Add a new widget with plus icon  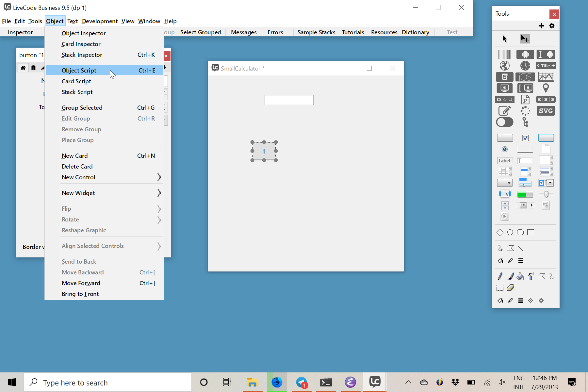(x=541, y=26)
